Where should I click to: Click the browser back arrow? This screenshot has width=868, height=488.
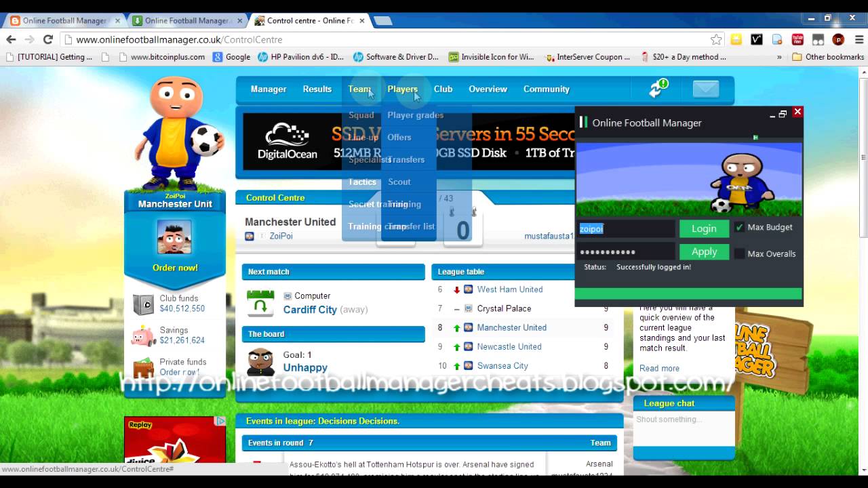coord(12,39)
